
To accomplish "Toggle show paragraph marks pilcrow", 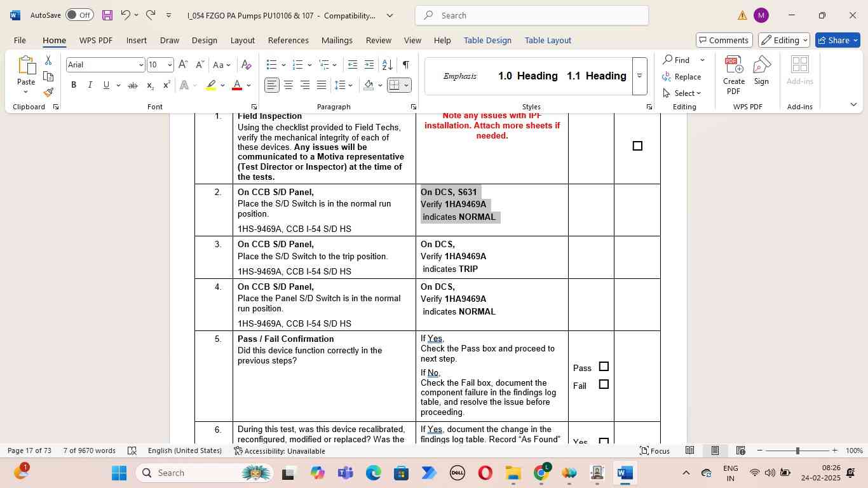I will [405, 65].
